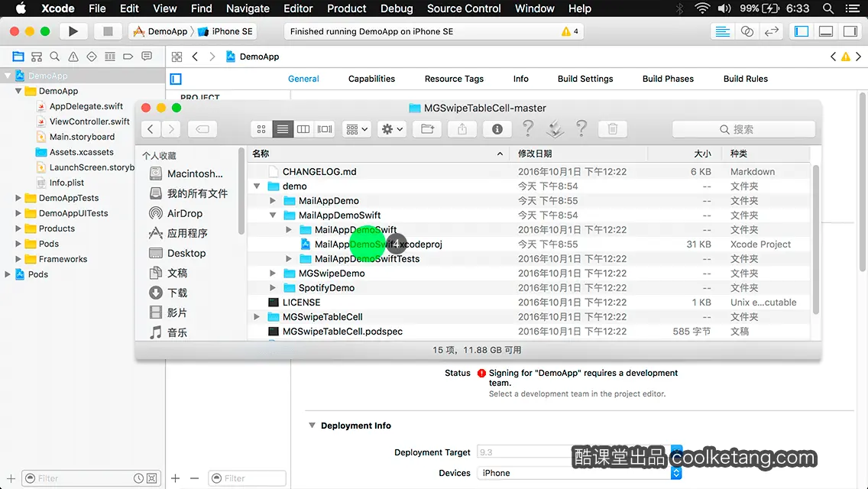Select iPhone SE run destination

226,31
